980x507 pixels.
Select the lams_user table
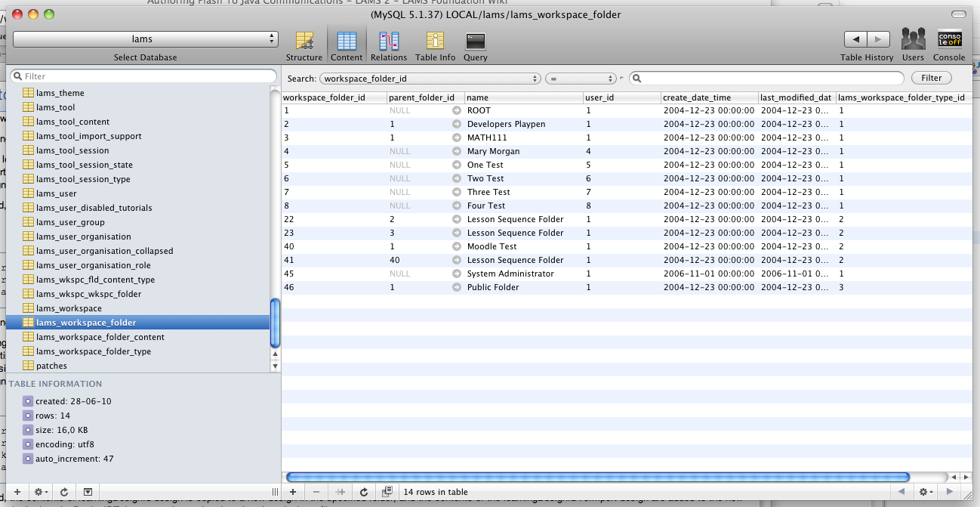pyautogui.click(x=57, y=193)
